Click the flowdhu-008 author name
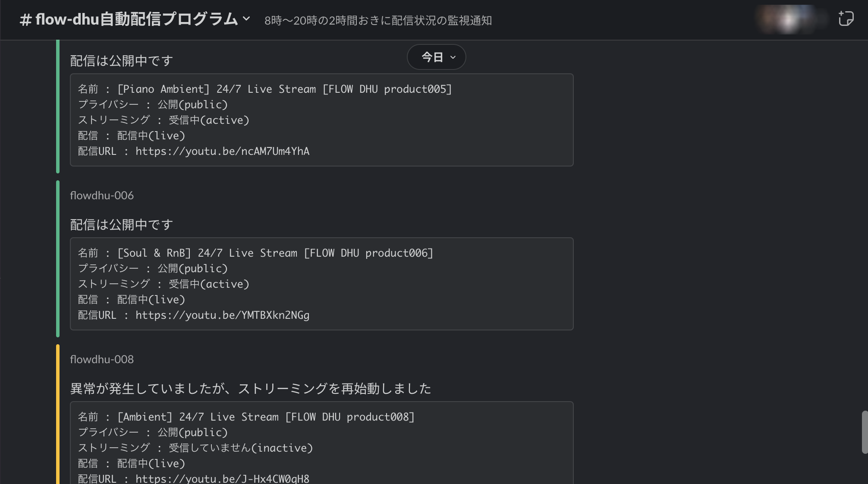This screenshot has height=484, width=868. 102,359
